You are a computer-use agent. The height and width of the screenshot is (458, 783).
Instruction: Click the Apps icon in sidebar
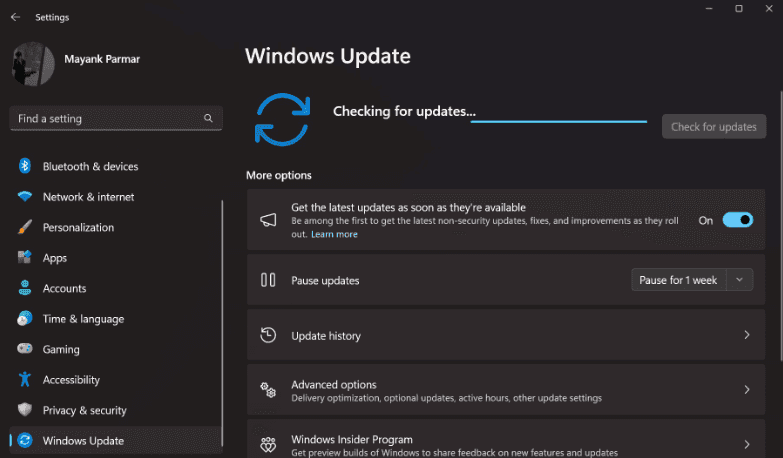pyautogui.click(x=24, y=257)
